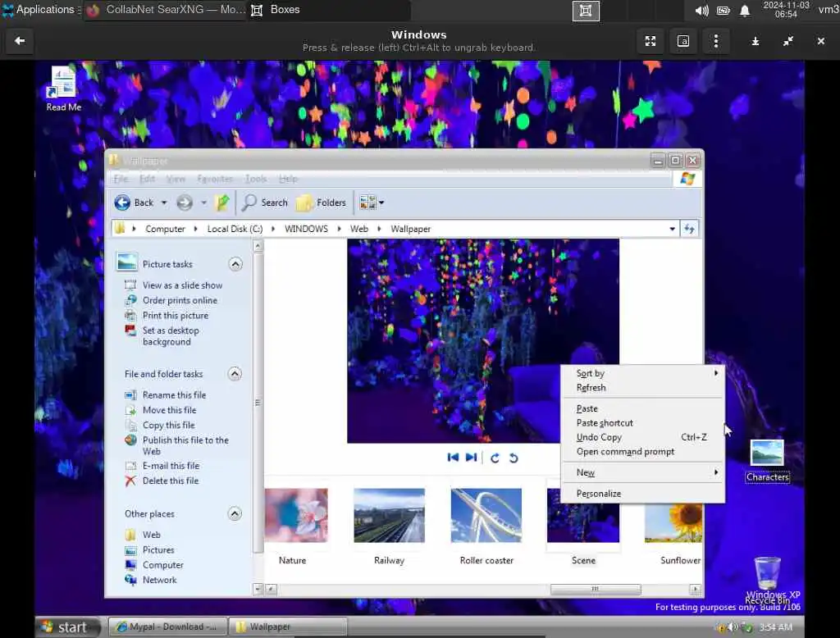Click the Forward navigation button
Image resolution: width=840 pixels, height=638 pixels.
(185, 203)
